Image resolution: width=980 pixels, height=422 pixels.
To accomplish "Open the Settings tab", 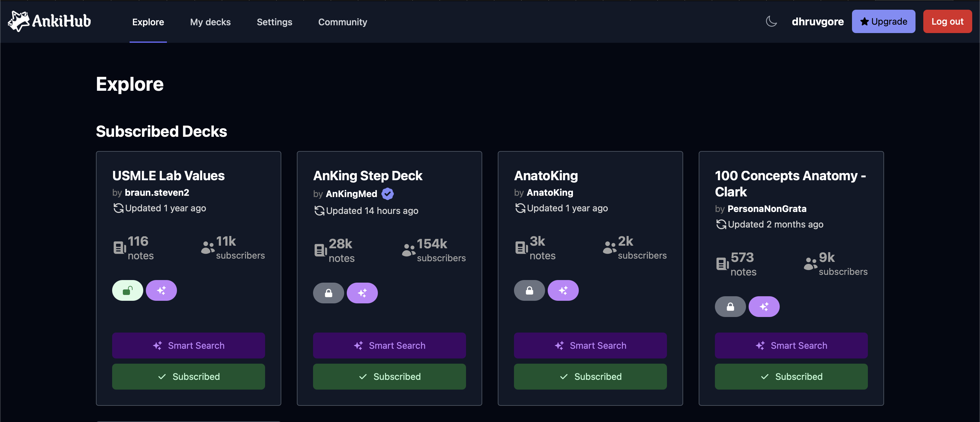I will [x=274, y=22].
